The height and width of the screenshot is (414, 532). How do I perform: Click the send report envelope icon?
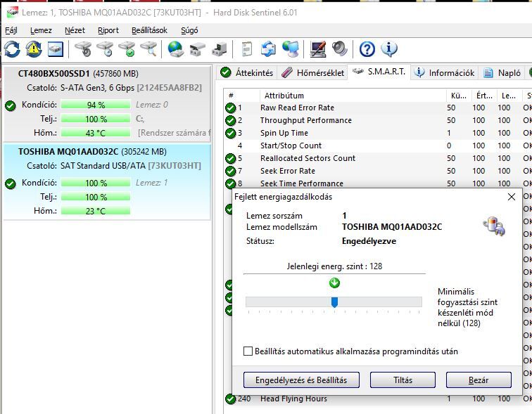(x=268, y=49)
